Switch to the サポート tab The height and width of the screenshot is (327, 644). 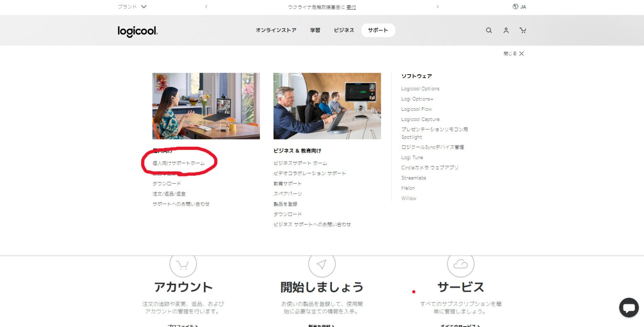tap(377, 30)
